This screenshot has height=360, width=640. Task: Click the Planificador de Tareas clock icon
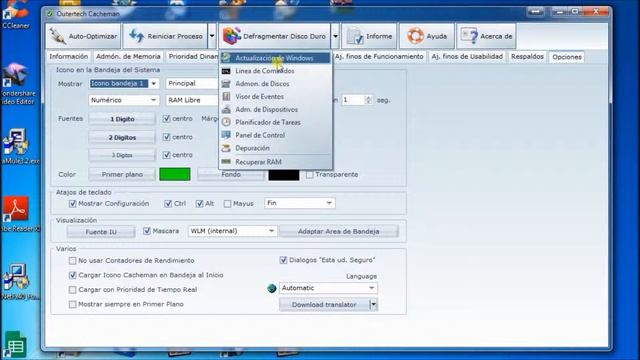226,122
